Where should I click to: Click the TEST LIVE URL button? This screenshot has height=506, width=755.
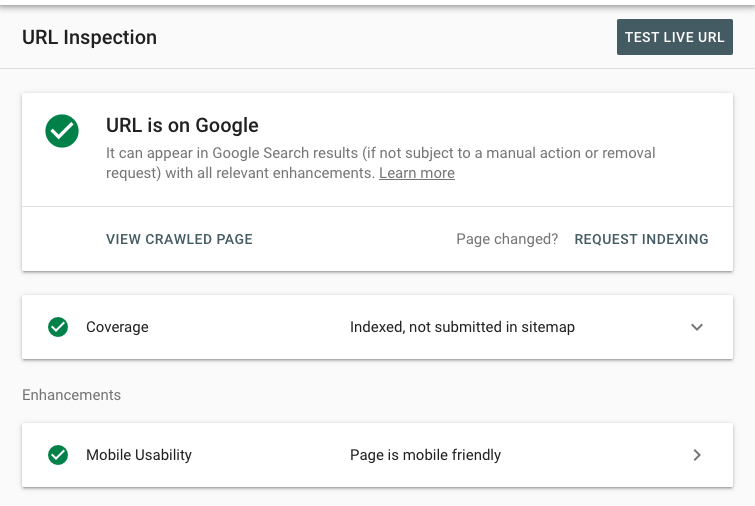click(675, 37)
